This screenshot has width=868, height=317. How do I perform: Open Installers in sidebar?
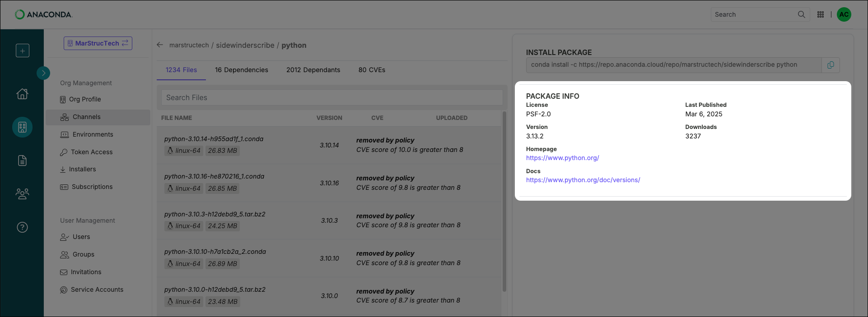pos(78,169)
